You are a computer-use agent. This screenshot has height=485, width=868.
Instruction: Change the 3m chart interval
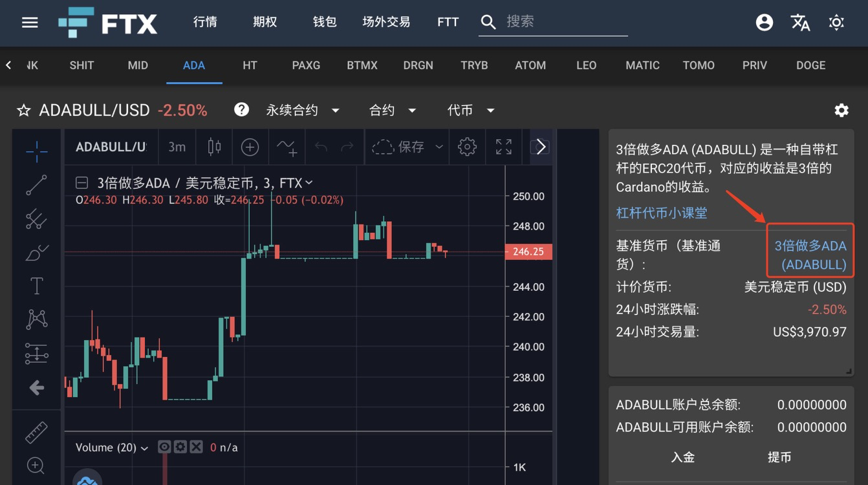coord(177,147)
